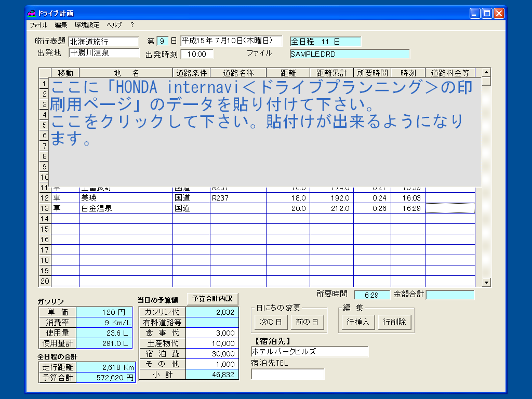Click the 道路料金等 cell in row 13
The height and width of the screenshot is (399, 532).
[450, 208]
